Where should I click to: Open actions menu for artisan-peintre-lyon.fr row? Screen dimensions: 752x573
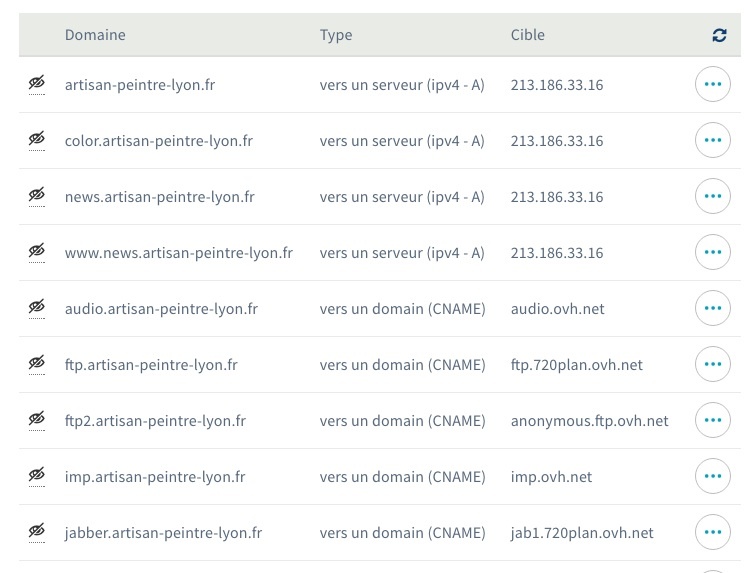712,85
